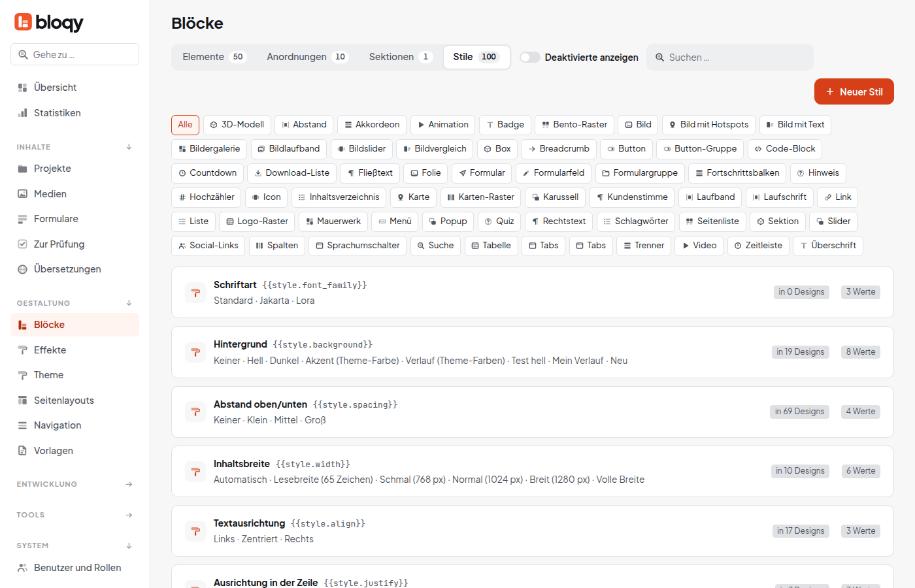
Task: Collapse the GESTALTUNG section
Action: tap(129, 303)
